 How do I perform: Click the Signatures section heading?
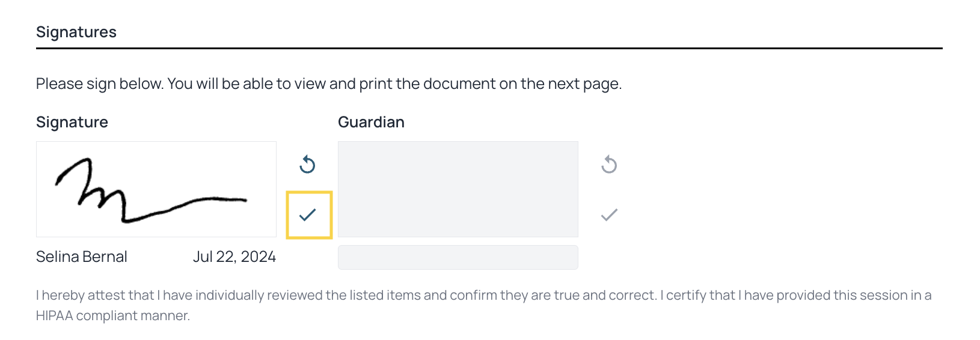[76, 32]
